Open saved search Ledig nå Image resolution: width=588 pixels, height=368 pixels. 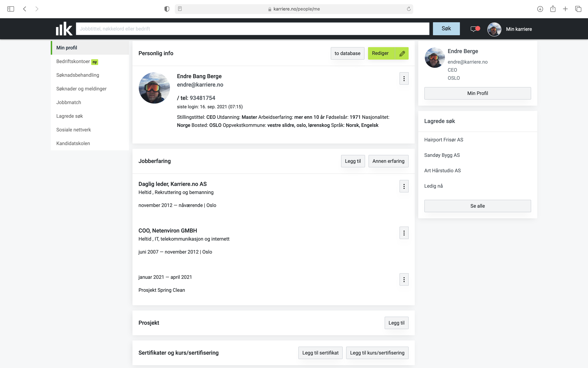point(433,186)
